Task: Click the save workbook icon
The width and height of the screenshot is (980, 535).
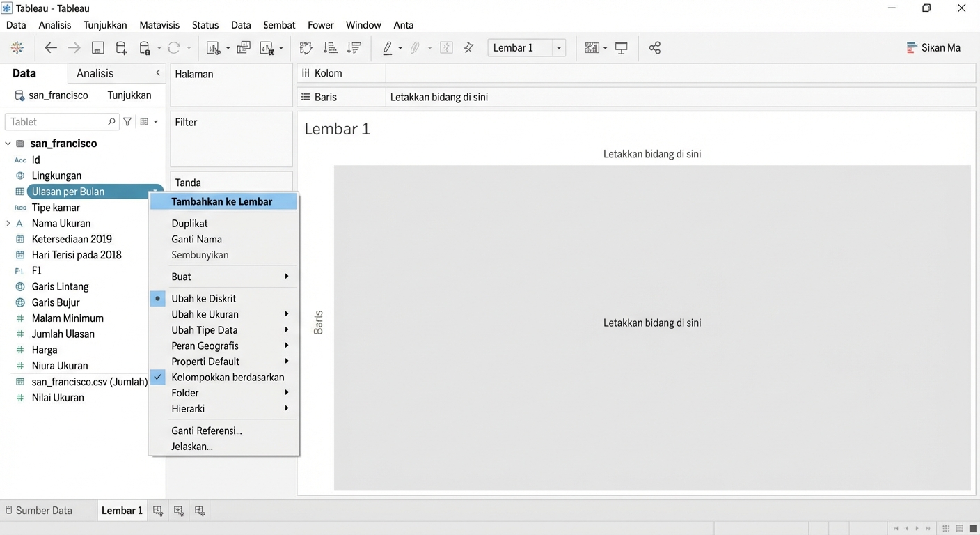Action: pos(97,48)
